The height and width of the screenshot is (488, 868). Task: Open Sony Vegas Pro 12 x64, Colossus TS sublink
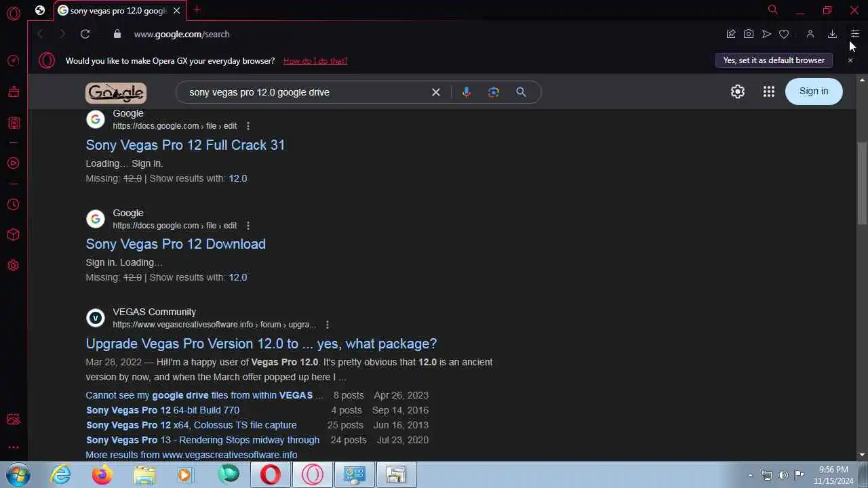[x=191, y=425]
